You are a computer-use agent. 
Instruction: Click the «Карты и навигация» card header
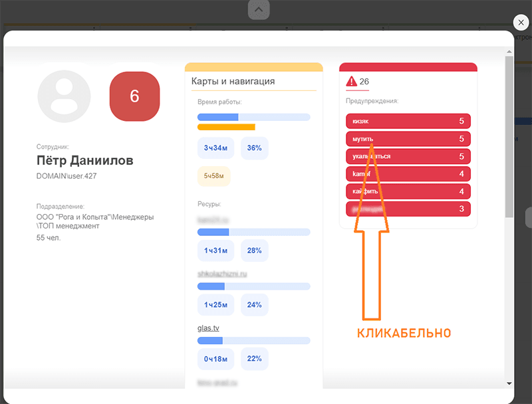pos(233,81)
